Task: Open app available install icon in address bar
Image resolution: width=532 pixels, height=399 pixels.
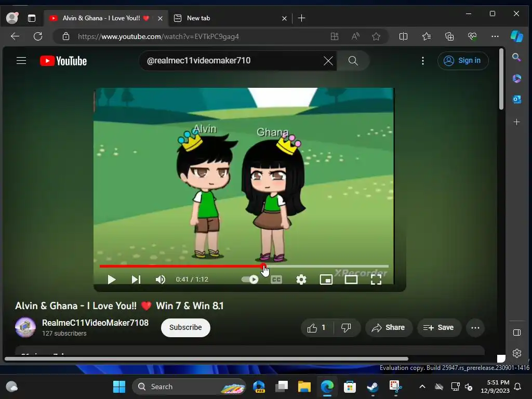Action: point(335,36)
